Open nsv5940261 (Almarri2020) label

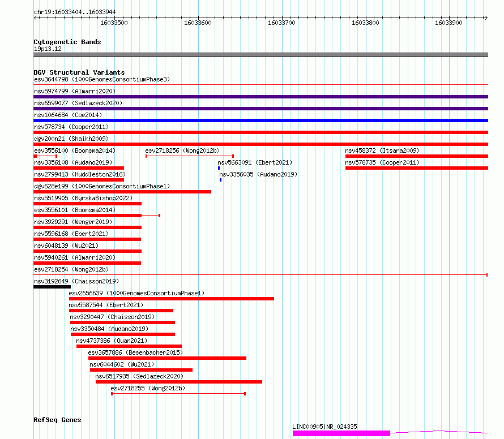pyautogui.click(x=75, y=257)
